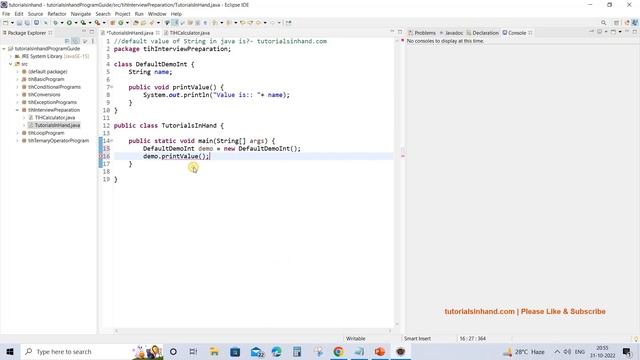
Task: Open the Source menu
Action: click(x=35, y=14)
